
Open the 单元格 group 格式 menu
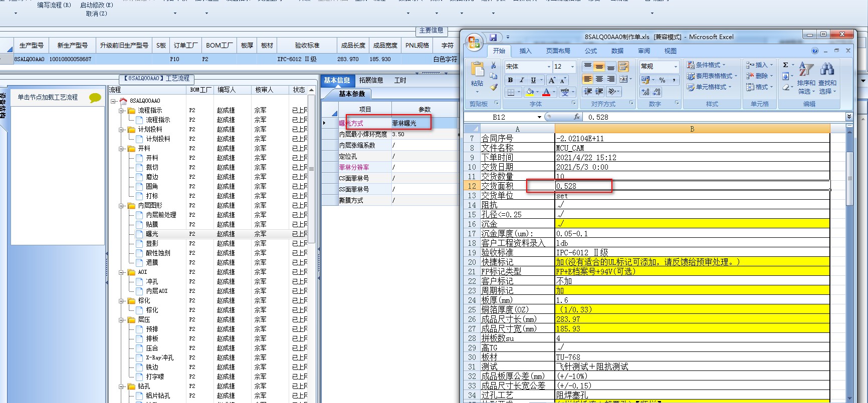click(759, 87)
